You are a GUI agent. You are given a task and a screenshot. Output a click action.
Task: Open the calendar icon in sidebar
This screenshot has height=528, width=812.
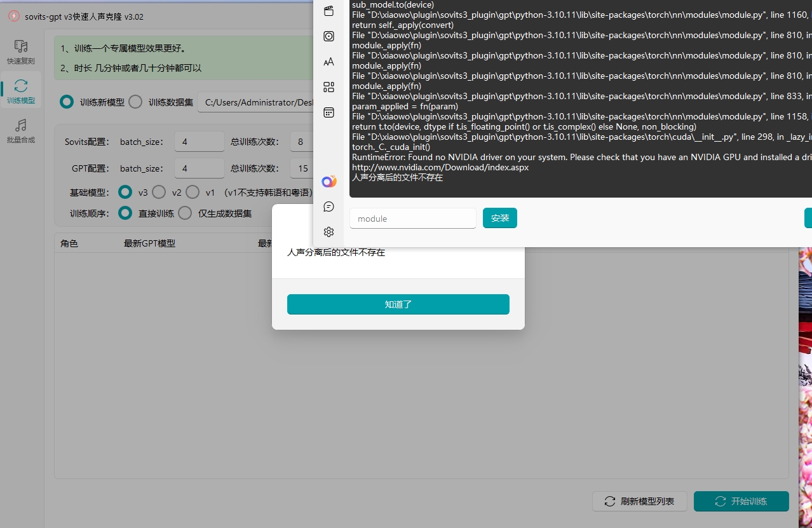point(328,112)
